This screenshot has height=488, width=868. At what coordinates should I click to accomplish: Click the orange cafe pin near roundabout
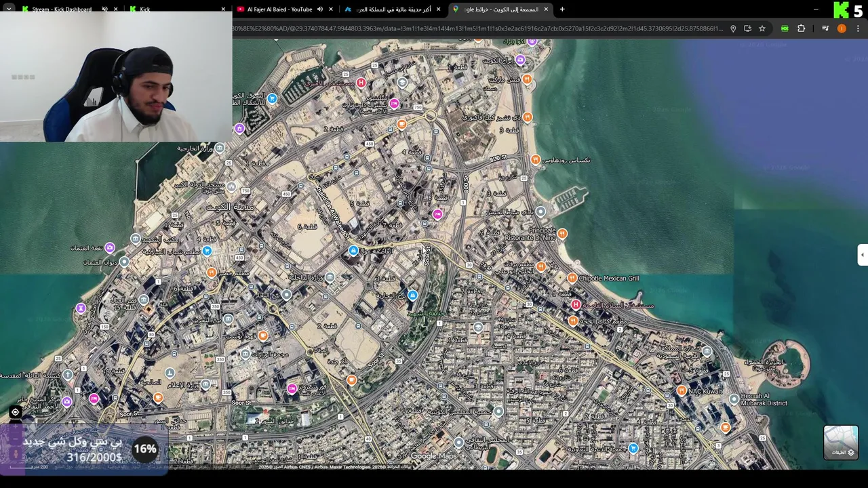coord(402,124)
